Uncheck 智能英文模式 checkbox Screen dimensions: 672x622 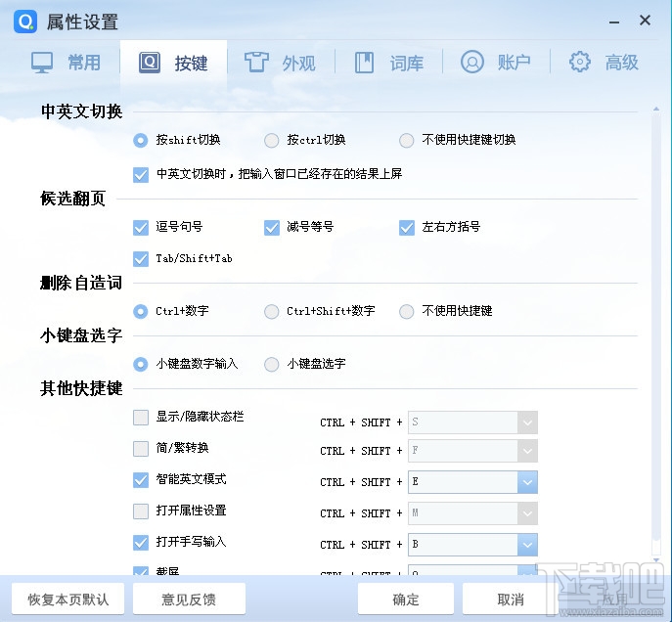(x=141, y=480)
